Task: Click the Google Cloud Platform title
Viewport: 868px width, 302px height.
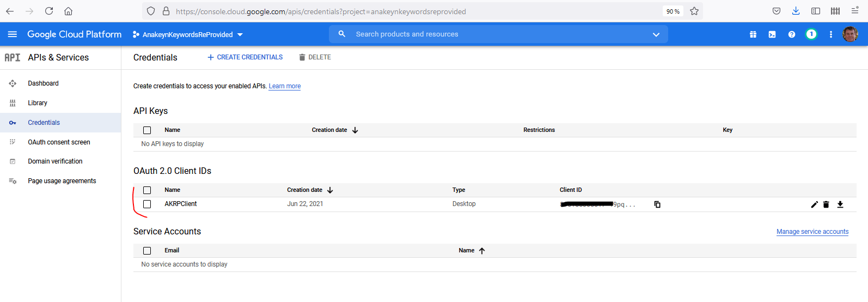Action: click(75, 34)
